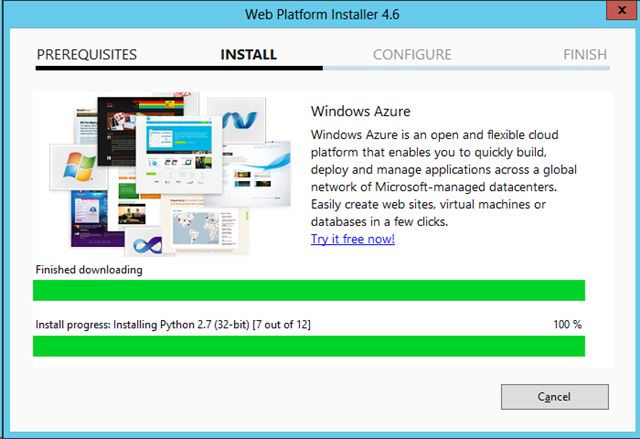The image size is (640, 439).
Task: Click the Finished downloading green progress bar
Action: click(308, 291)
